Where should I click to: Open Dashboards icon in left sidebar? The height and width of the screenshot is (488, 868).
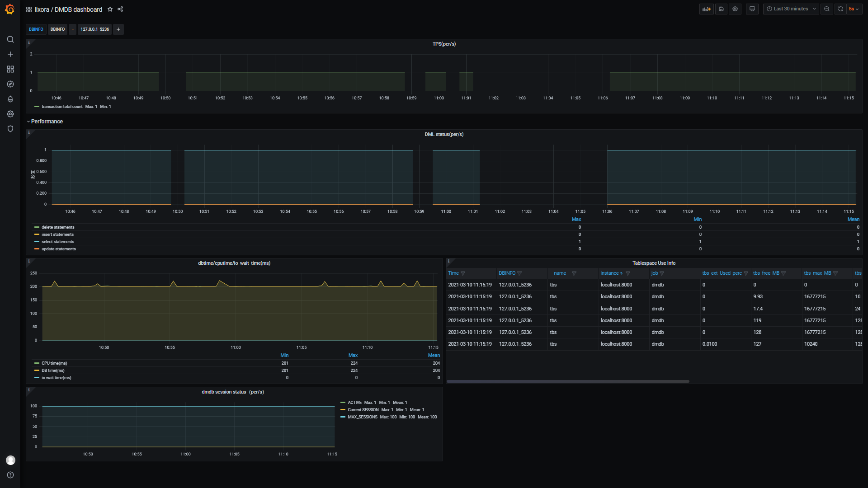[x=10, y=69]
